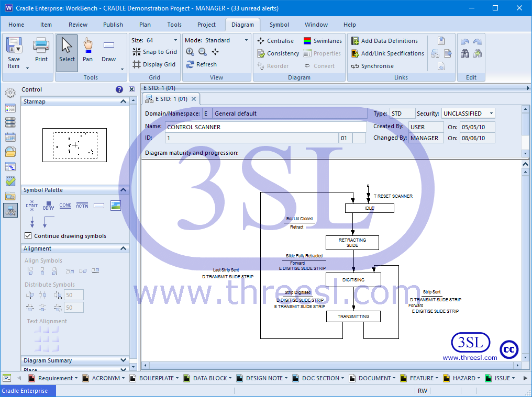This screenshot has width=532, height=397.
Task: Open the settings gear in sidebar
Action: [x=10, y=93]
